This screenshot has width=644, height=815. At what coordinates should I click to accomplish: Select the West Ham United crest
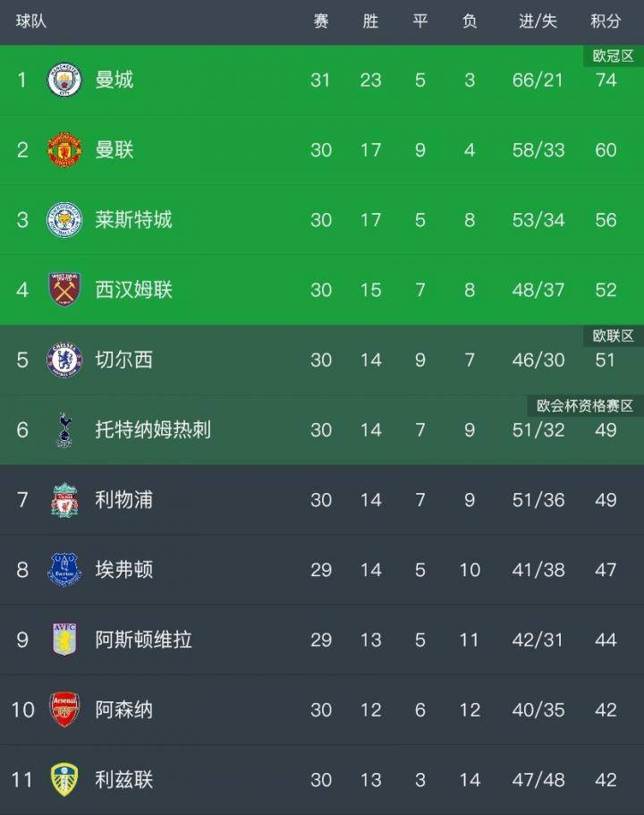click(x=64, y=290)
